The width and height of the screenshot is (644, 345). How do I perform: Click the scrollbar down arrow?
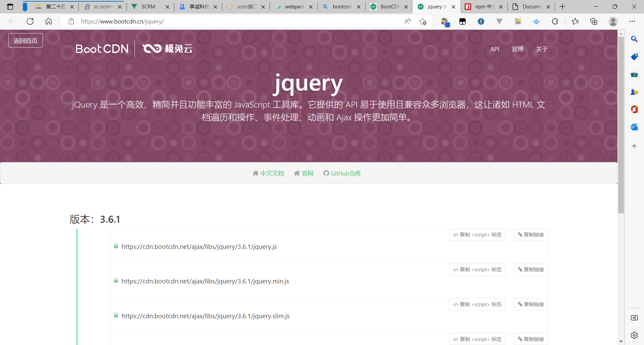click(x=621, y=342)
